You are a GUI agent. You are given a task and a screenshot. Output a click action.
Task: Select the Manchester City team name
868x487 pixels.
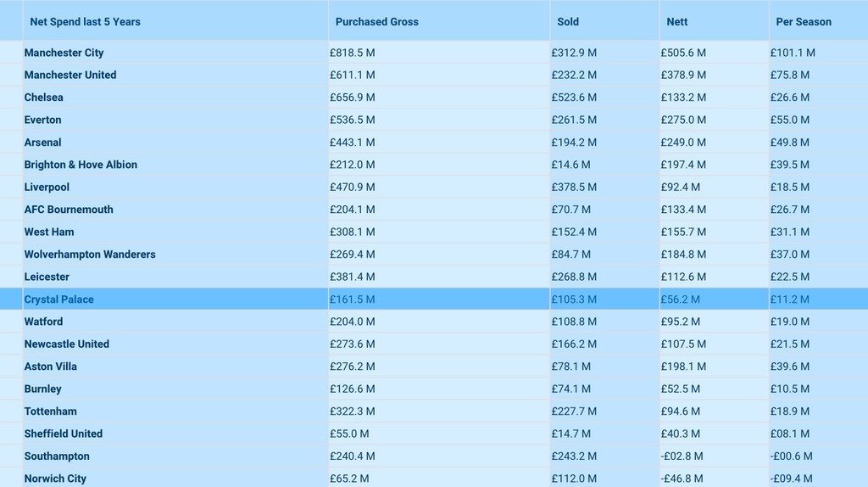coord(64,53)
